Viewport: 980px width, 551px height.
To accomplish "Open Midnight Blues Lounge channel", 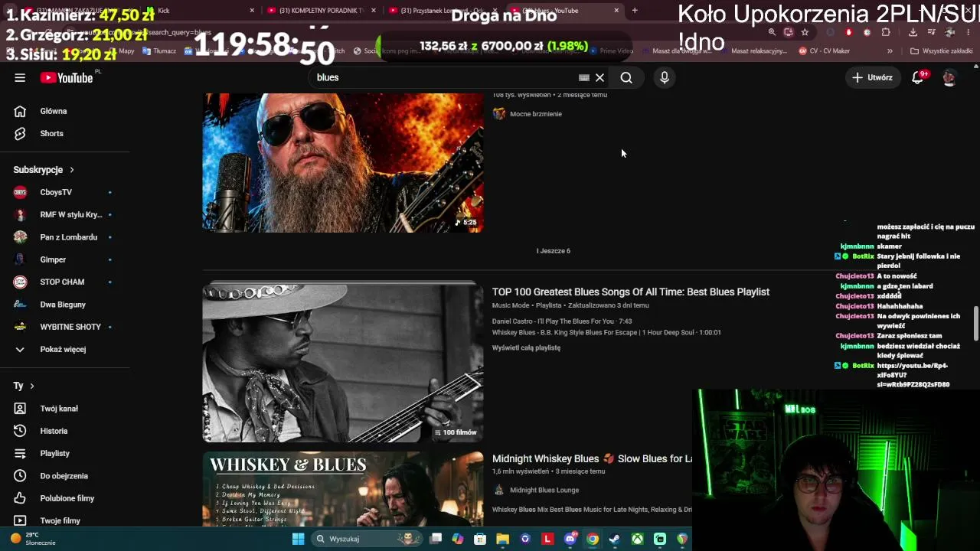I will point(544,491).
